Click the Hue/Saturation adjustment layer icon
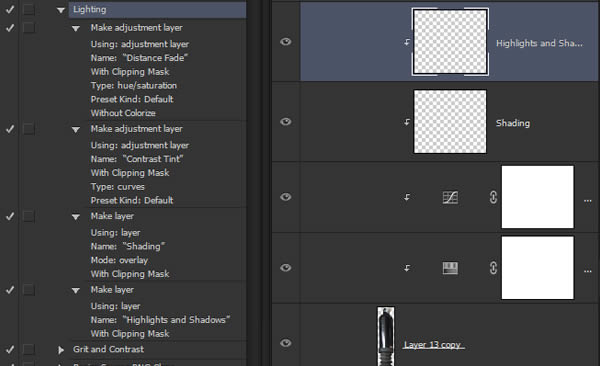The width and height of the screenshot is (600, 366). click(450, 268)
